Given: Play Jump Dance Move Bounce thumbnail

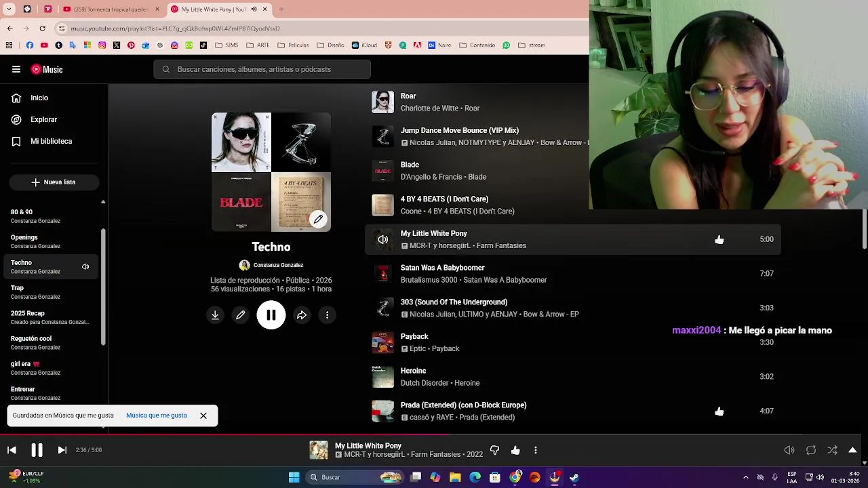Looking at the screenshot, I should [382, 136].
